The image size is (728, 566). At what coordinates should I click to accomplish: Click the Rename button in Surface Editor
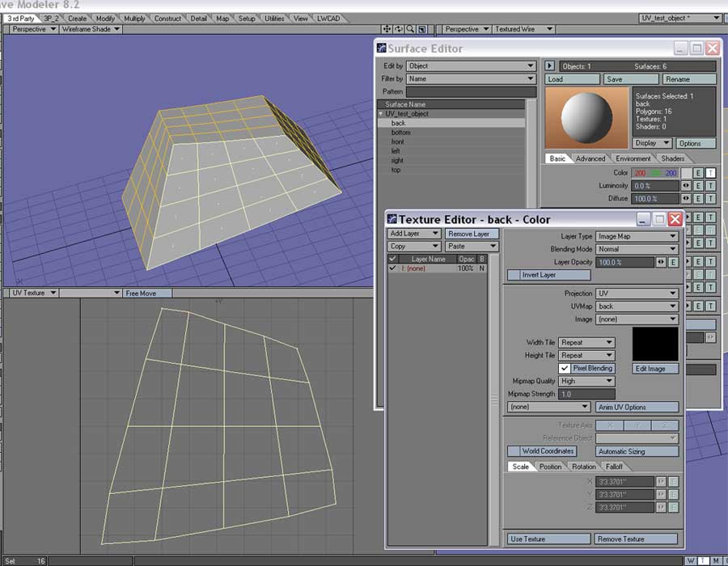tap(688, 79)
